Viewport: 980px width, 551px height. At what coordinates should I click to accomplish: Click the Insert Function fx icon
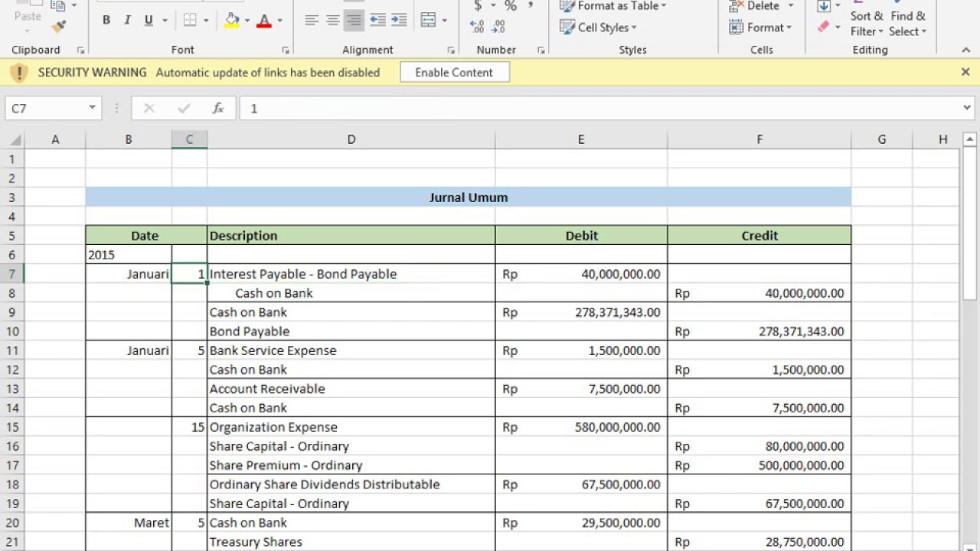pyautogui.click(x=218, y=109)
